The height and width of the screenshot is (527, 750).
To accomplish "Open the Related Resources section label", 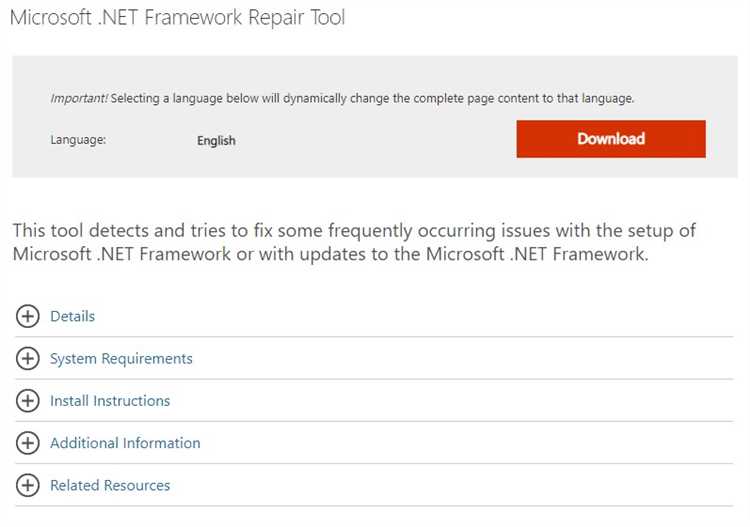I will click(x=110, y=485).
